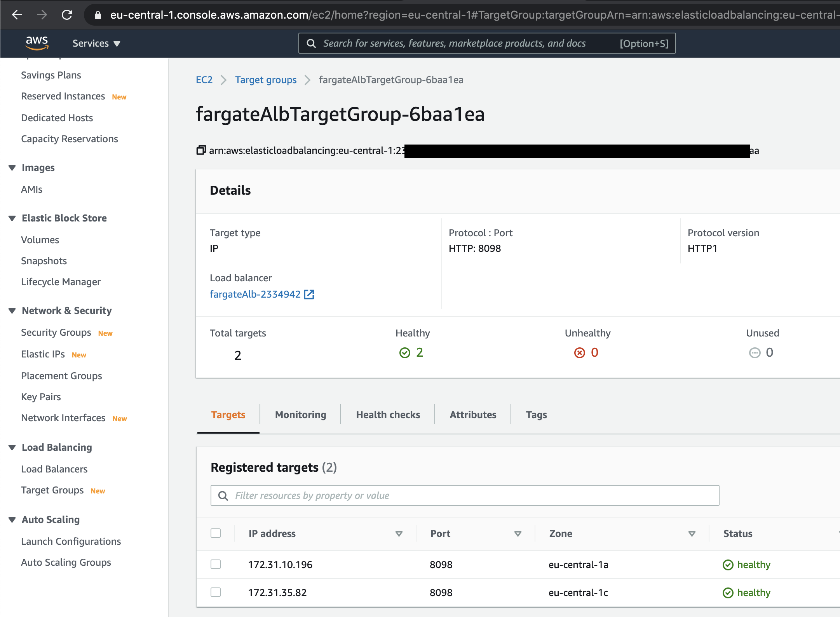The height and width of the screenshot is (617, 840).
Task: Open the Services dropdown menu
Action: tap(96, 44)
